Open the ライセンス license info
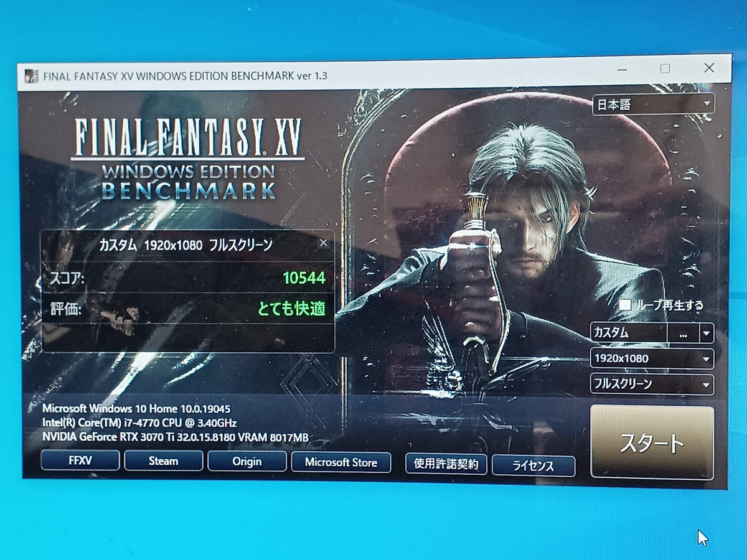 click(x=533, y=465)
